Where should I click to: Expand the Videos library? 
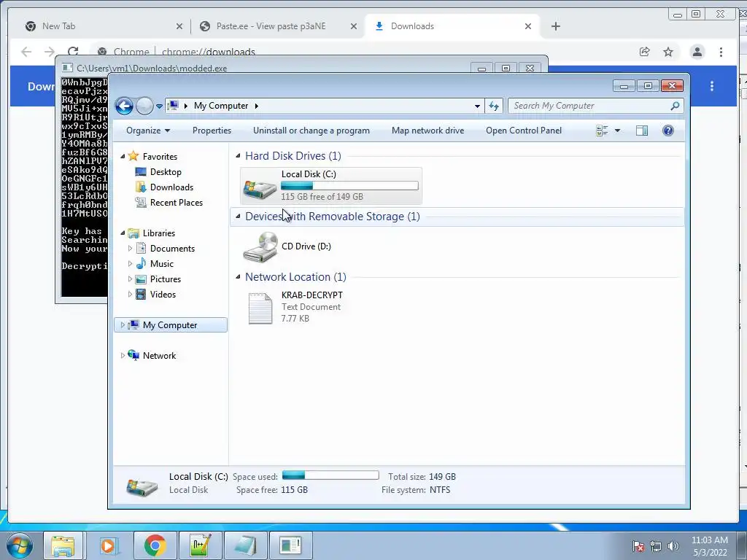click(x=130, y=295)
